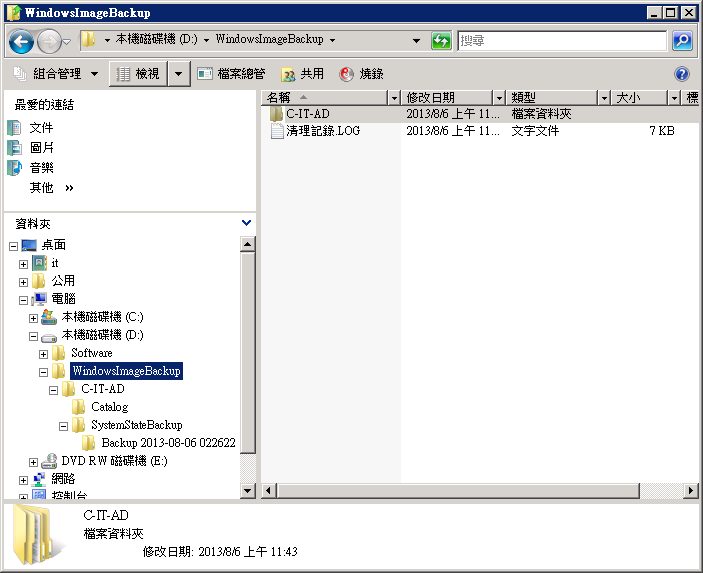Expand the Software folder node

coord(43,354)
